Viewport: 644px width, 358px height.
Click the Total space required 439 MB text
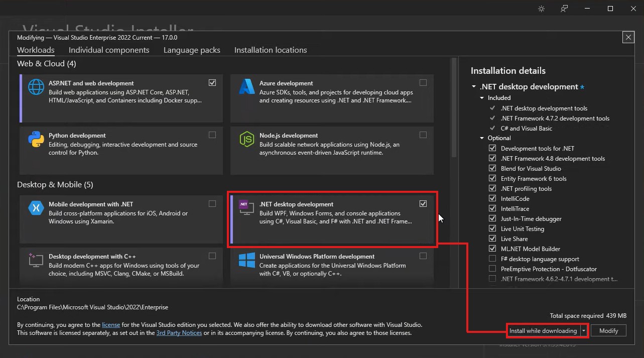tap(588, 316)
